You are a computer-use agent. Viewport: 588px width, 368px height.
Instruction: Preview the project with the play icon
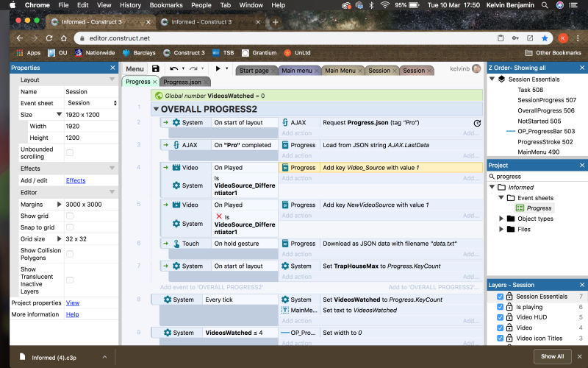218,68
